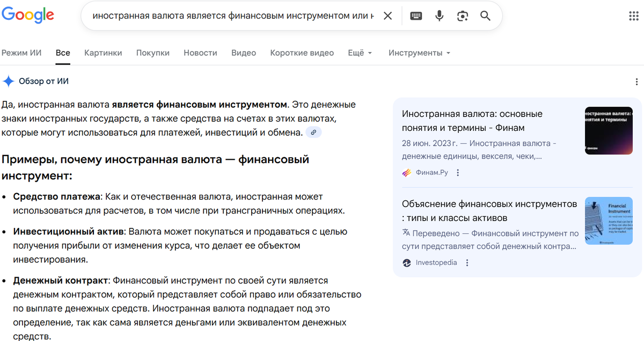
Task: Search by image using the Google Lens icon
Action: point(462,16)
